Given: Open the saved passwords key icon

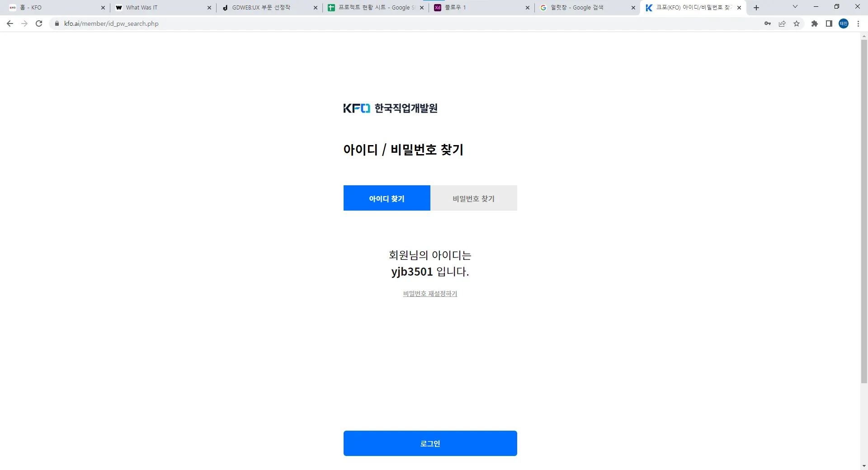Looking at the screenshot, I should click(768, 23).
